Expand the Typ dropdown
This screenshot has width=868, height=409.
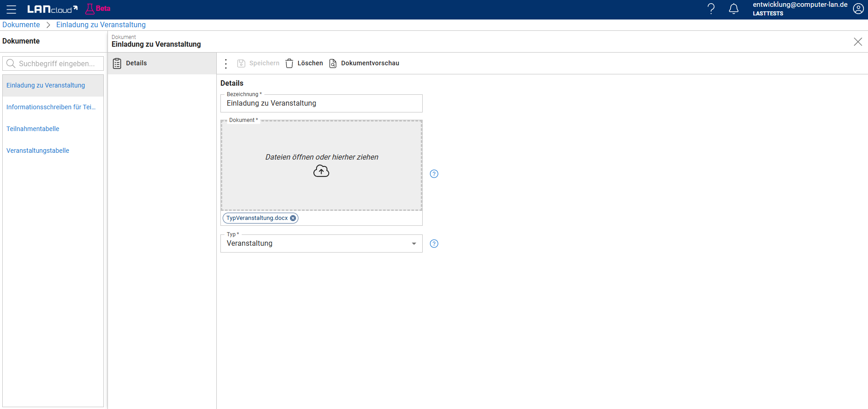coord(414,243)
